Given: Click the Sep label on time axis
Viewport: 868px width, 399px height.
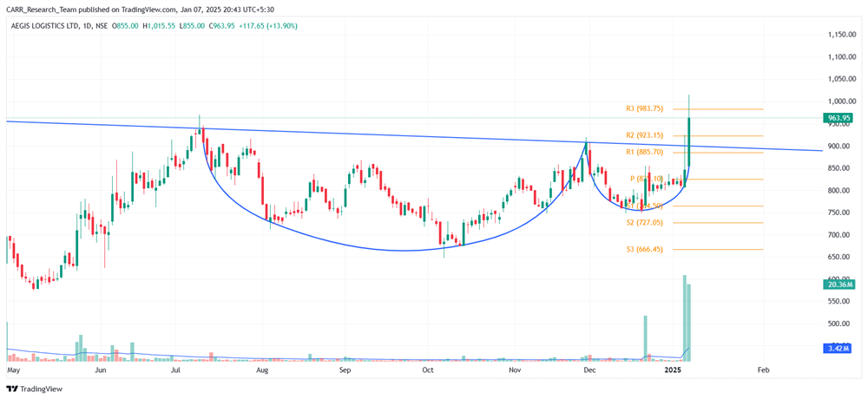Looking at the screenshot, I should tap(345, 370).
